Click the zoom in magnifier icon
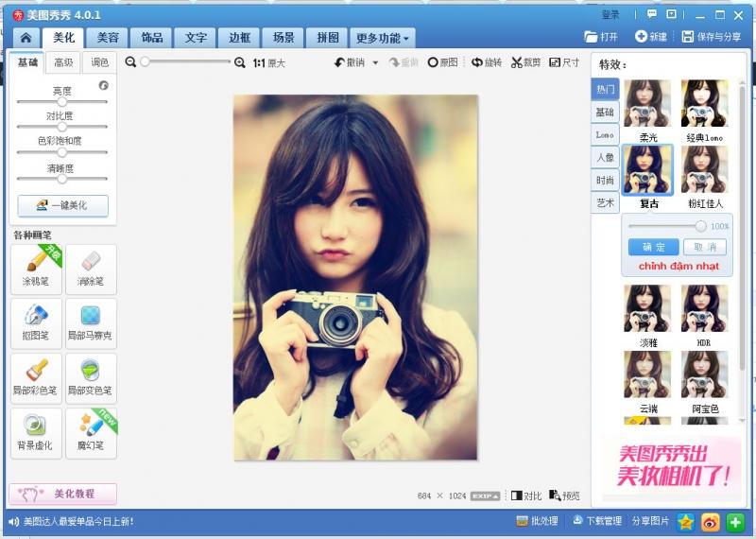The image size is (756, 539). point(240,62)
